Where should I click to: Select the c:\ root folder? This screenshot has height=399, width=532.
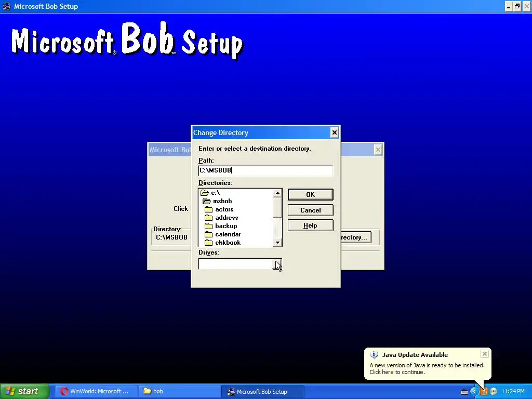pos(215,193)
